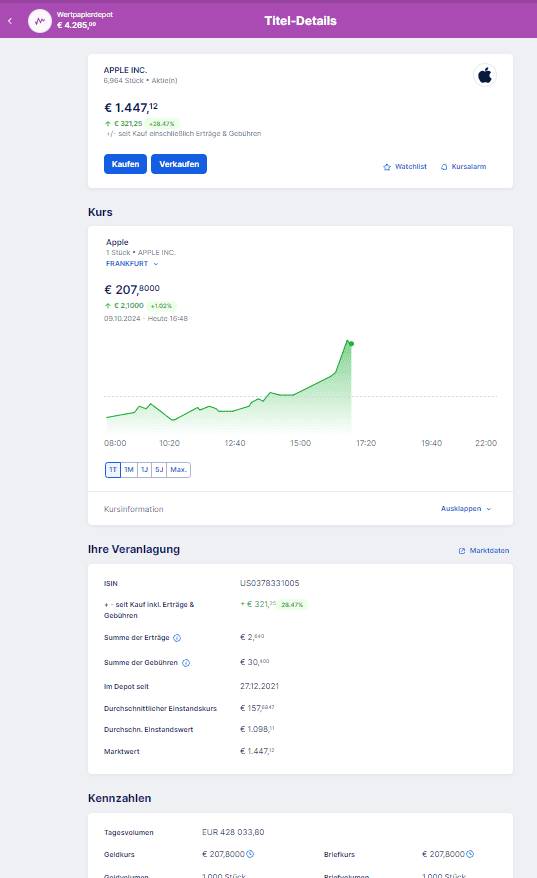Image resolution: width=537 pixels, height=878 pixels.
Task: Click the 17:20 chart time label
Action: click(366, 443)
